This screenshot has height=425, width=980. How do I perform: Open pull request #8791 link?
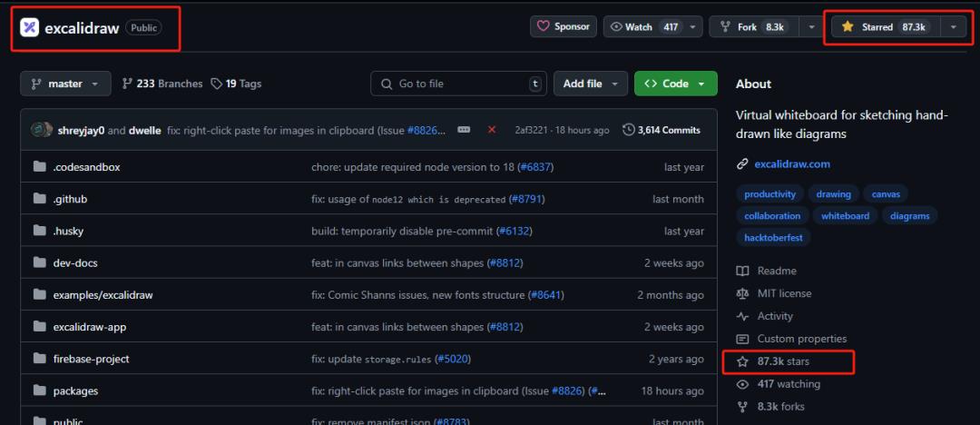pyautogui.click(x=526, y=199)
